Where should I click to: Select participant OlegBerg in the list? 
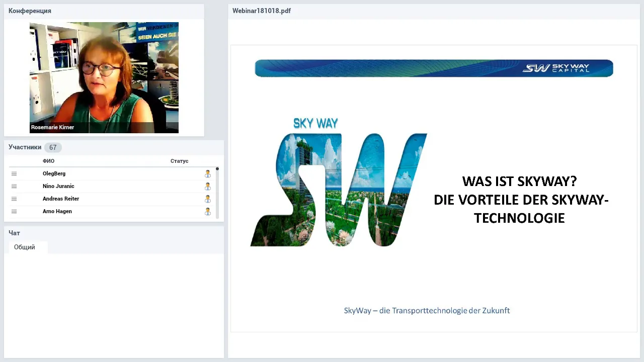54,174
